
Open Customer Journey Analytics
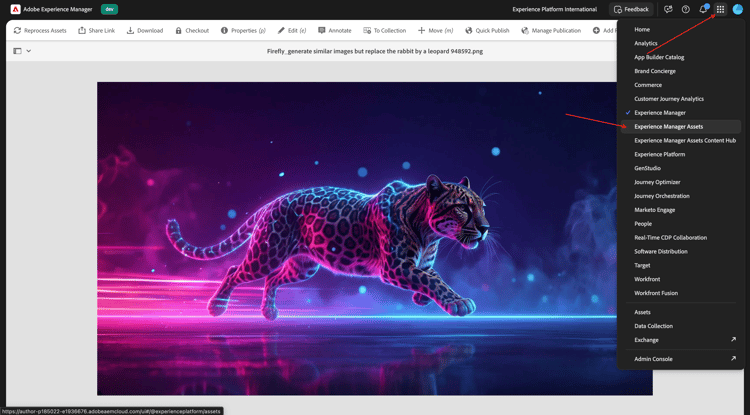669,98
